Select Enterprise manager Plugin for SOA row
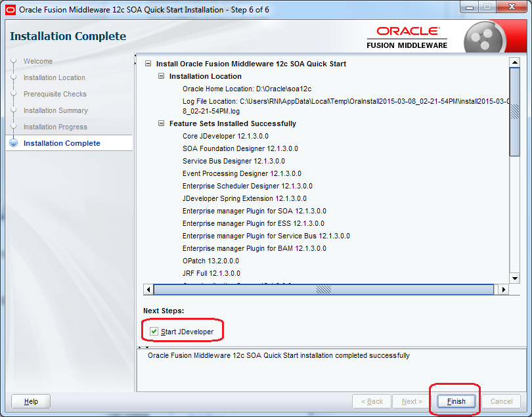This screenshot has width=532, height=417. click(x=254, y=211)
